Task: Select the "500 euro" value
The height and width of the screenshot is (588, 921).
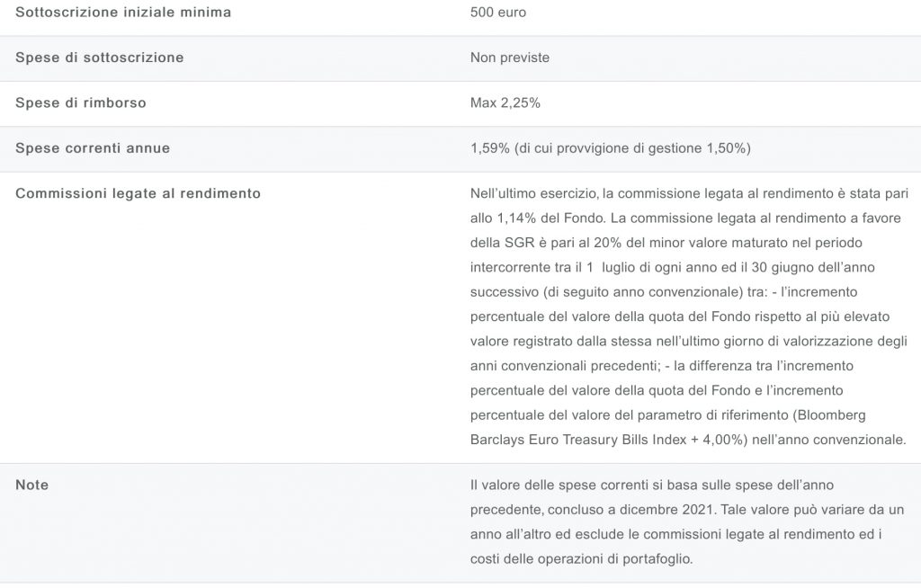Action: (x=498, y=13)
